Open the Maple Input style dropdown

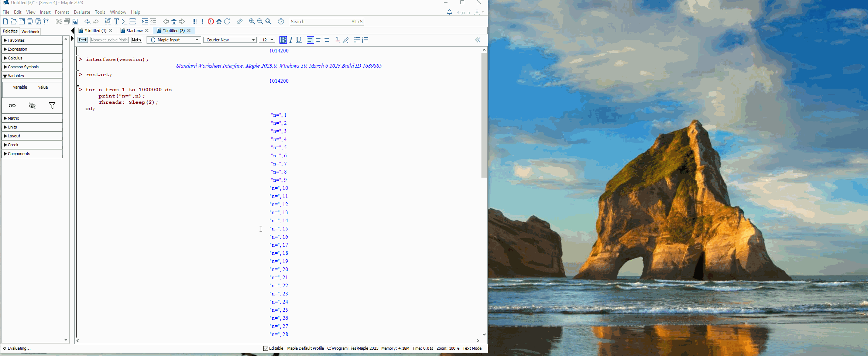[174, 40]
